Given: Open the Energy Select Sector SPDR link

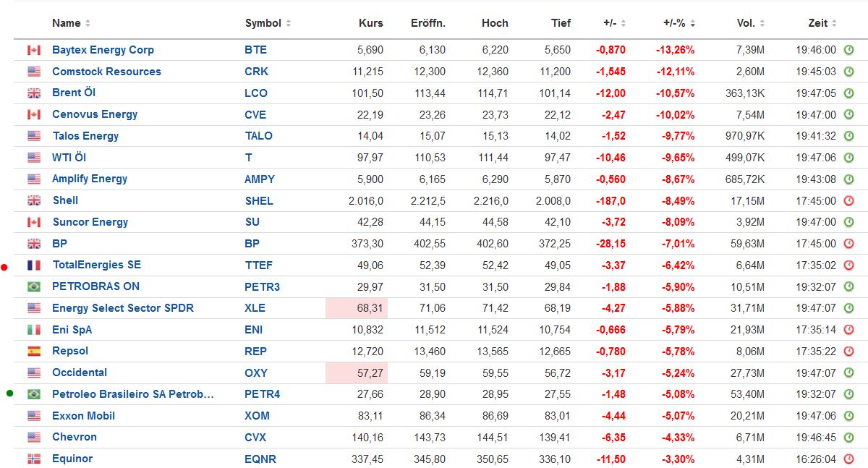Looking at the screenshot, I should coord(122,308).
